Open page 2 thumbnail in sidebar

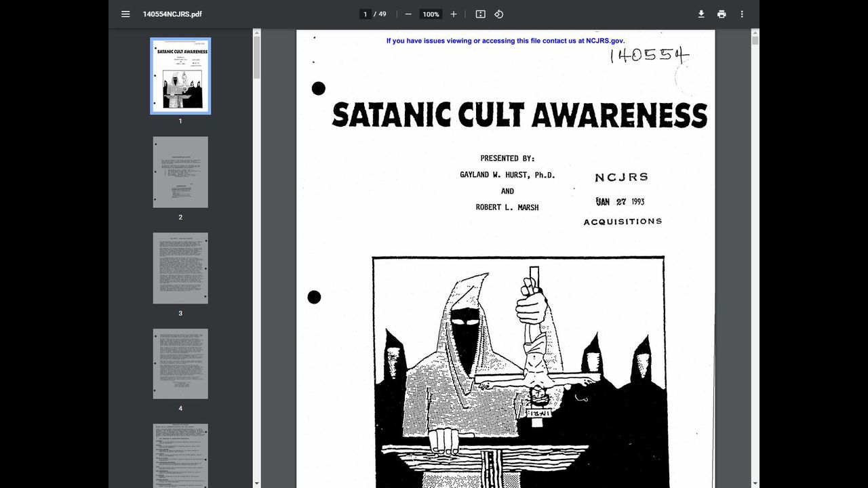tap(180, 172)
